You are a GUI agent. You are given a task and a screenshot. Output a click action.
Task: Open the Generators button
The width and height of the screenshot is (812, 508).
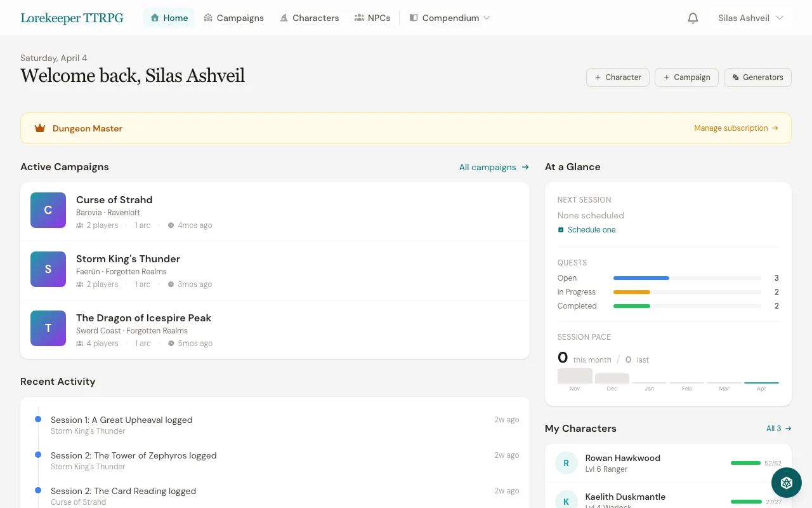[x=757, y=77]
